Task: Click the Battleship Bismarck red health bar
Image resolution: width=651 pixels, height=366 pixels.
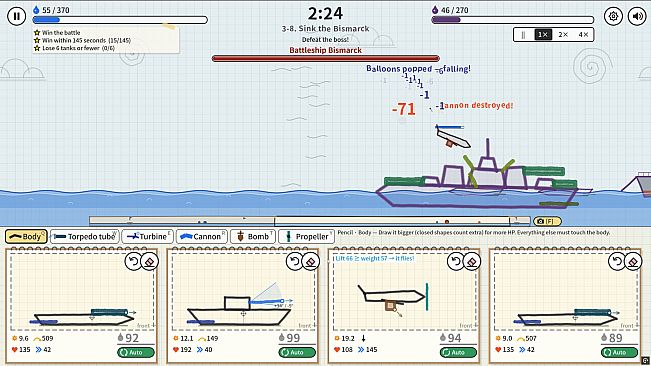Action: [x=326, y=59]
